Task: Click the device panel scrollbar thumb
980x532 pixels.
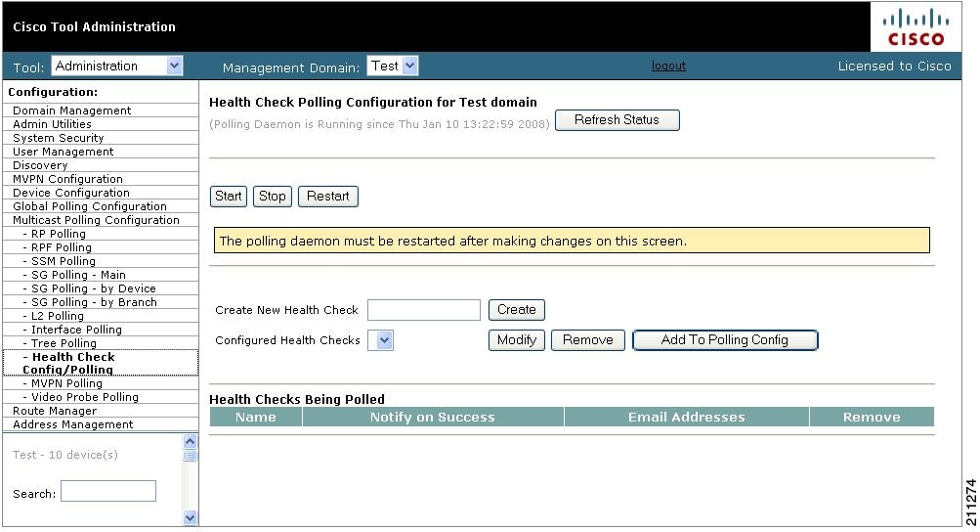Action: [x=190, y=456]
